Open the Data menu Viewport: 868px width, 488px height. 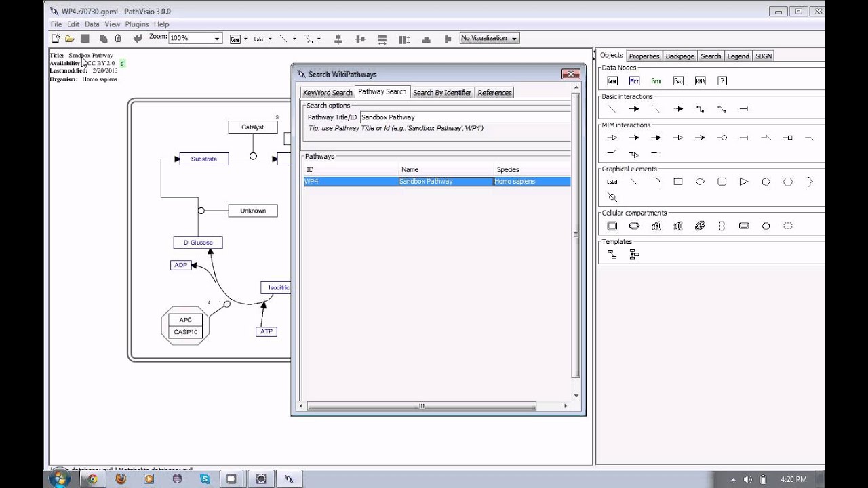pyautogui.click(x=92, y=24)
